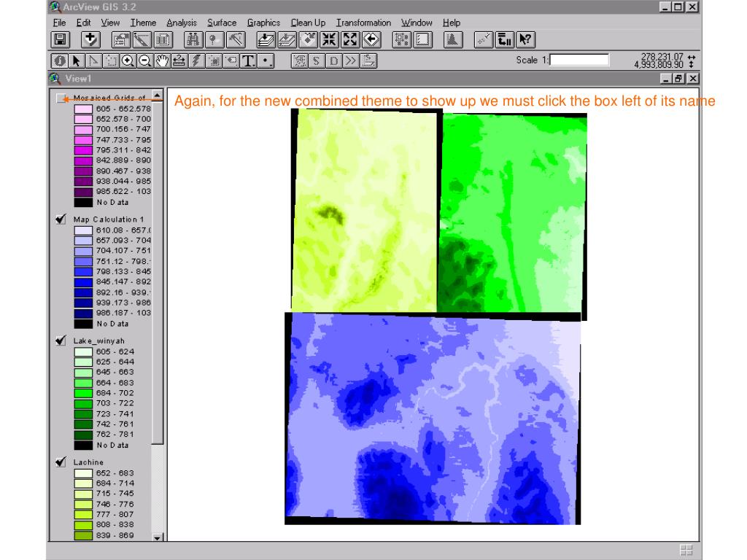Image resolution: width=747 pixels, height=560 pixels.
Task: Click the Add Theme plus icon
Action: click(90, 39)
